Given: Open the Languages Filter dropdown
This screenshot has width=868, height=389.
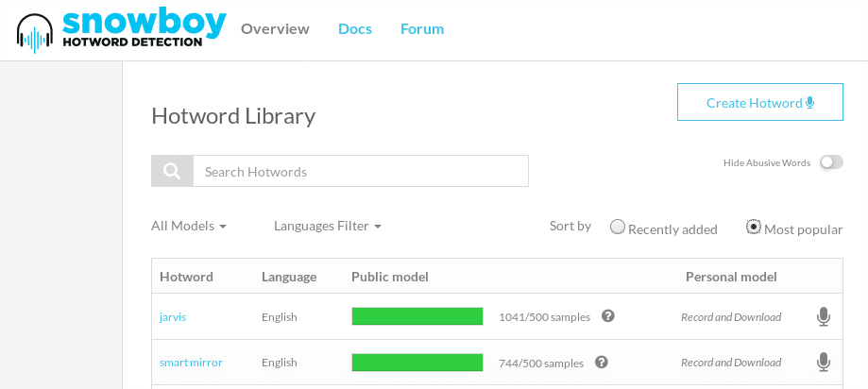Looking at the screenshot, I should [328, 226].
